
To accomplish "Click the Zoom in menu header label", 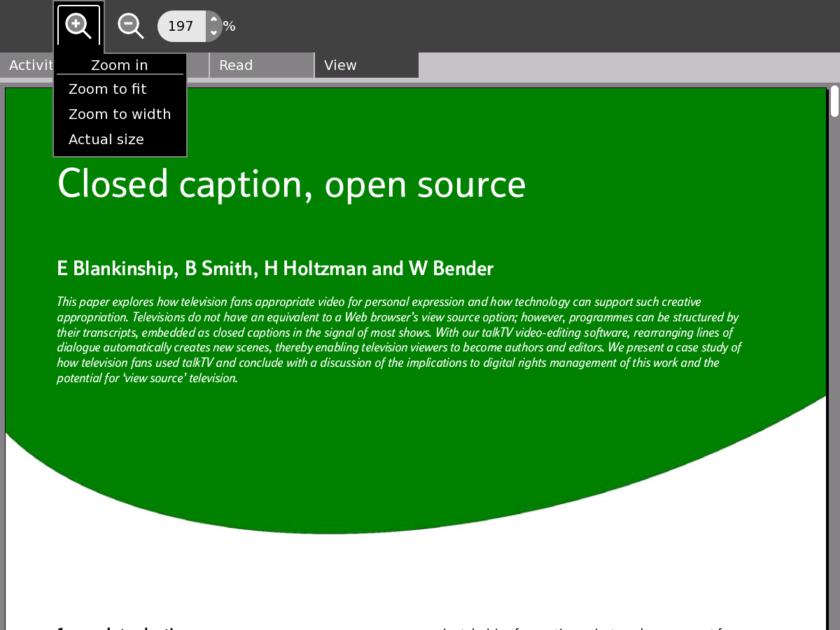I will pos(120,65).
